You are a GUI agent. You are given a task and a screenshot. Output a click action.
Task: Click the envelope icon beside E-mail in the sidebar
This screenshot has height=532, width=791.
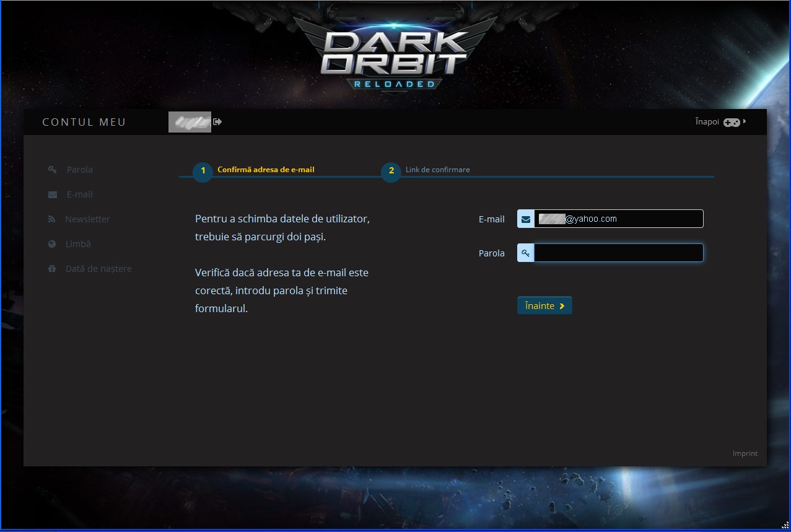point(52,194)
